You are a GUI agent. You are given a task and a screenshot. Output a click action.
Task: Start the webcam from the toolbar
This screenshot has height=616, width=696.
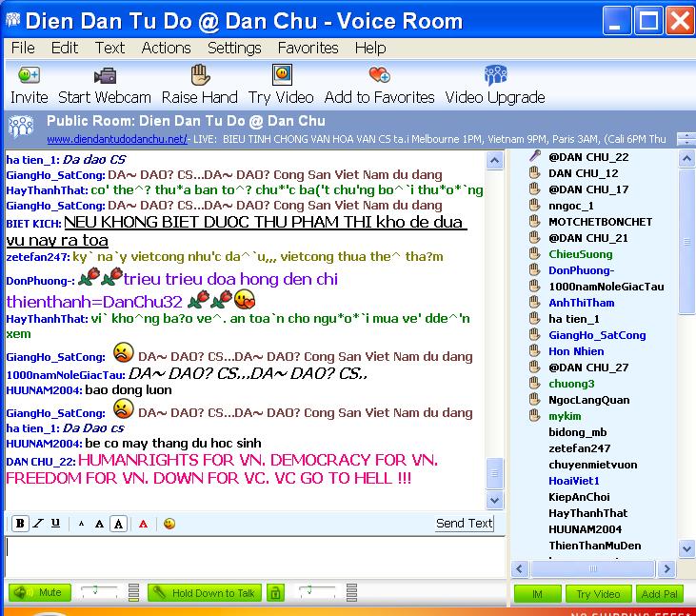coord(104,75)
